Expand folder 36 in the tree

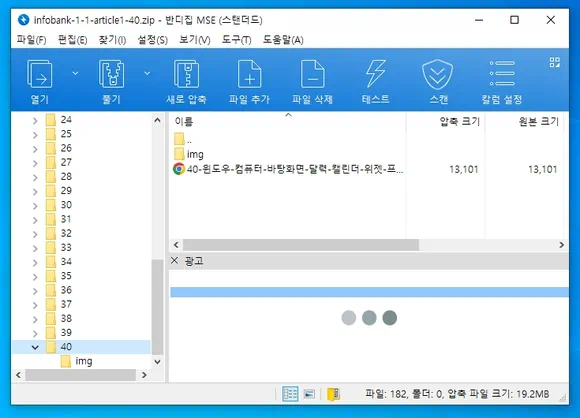(35, 291)
